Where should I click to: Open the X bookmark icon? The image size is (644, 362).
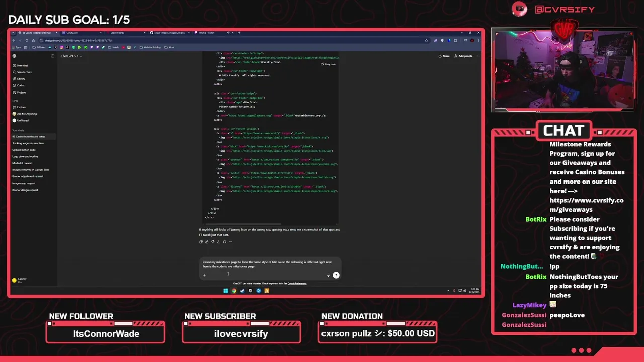(x=56, y=47)
